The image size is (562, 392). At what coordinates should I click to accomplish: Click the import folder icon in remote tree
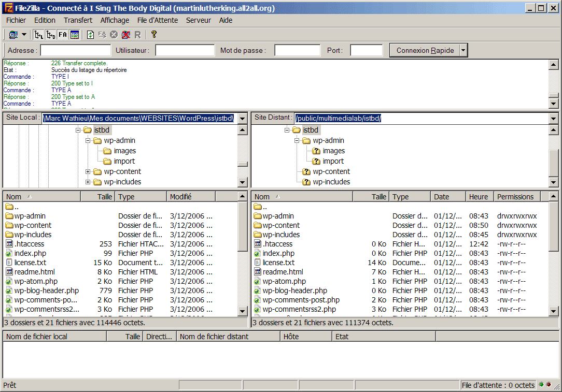point(316,161)
